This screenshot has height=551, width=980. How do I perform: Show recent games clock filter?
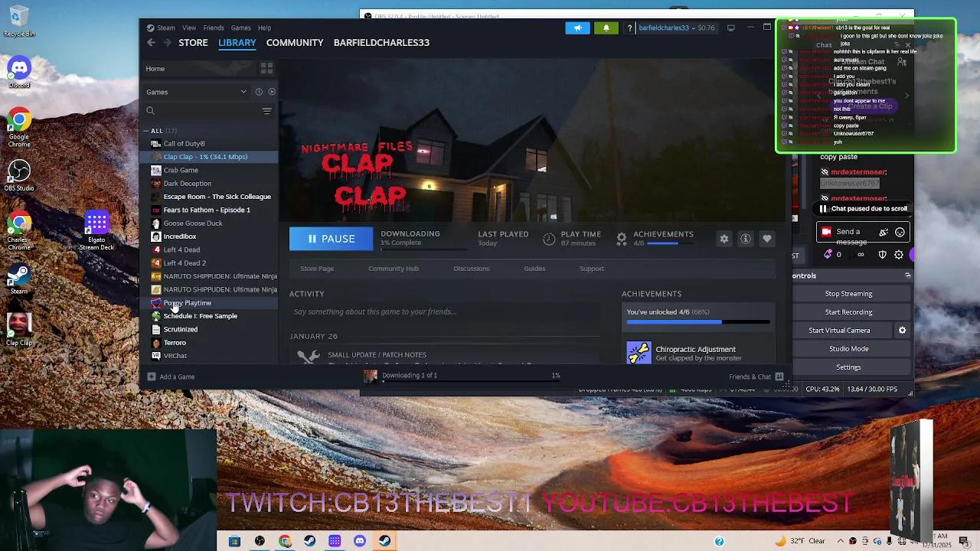[259, 92]
